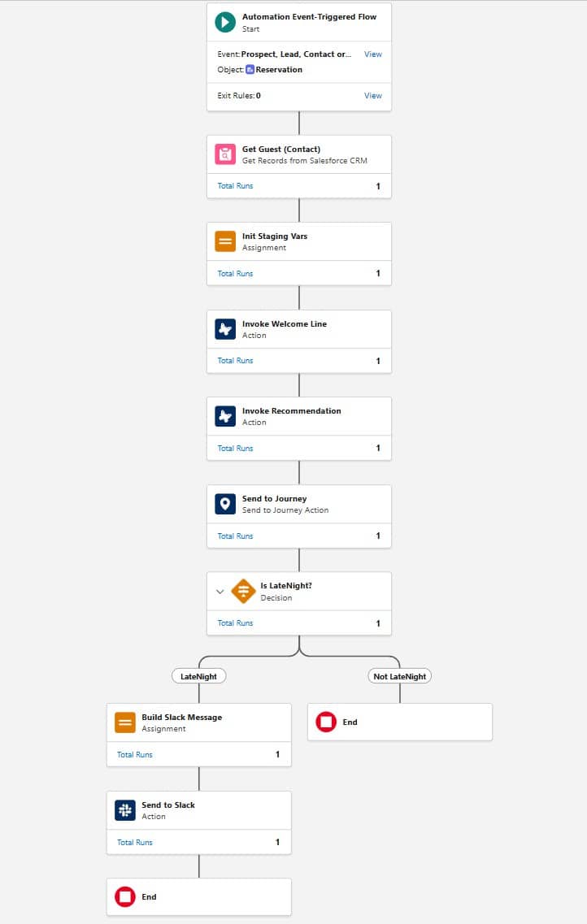Select the Get Guest (Contact) records icon
The height and width of the screenshot is (924, 587).
(225, 154)
